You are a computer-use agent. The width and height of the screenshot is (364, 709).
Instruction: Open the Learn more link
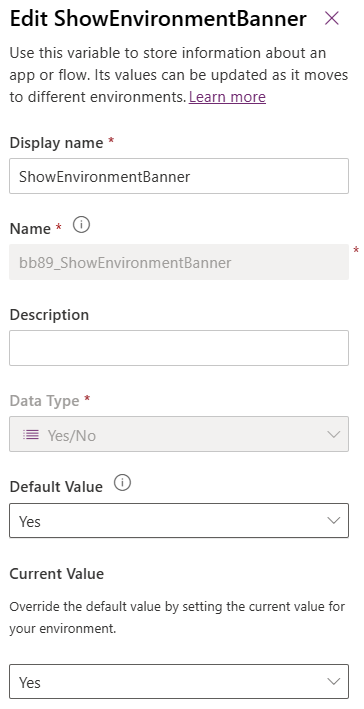click(x=227, y=97)
